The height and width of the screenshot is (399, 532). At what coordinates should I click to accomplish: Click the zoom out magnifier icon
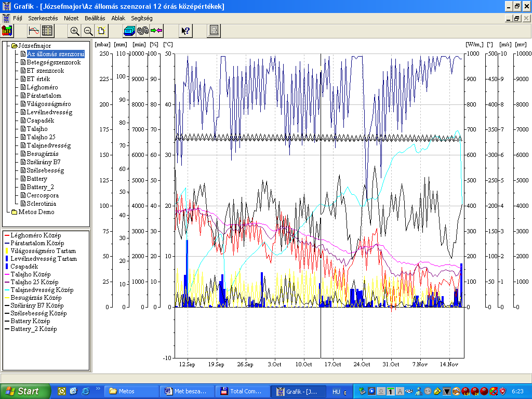[x=88, y=31]
